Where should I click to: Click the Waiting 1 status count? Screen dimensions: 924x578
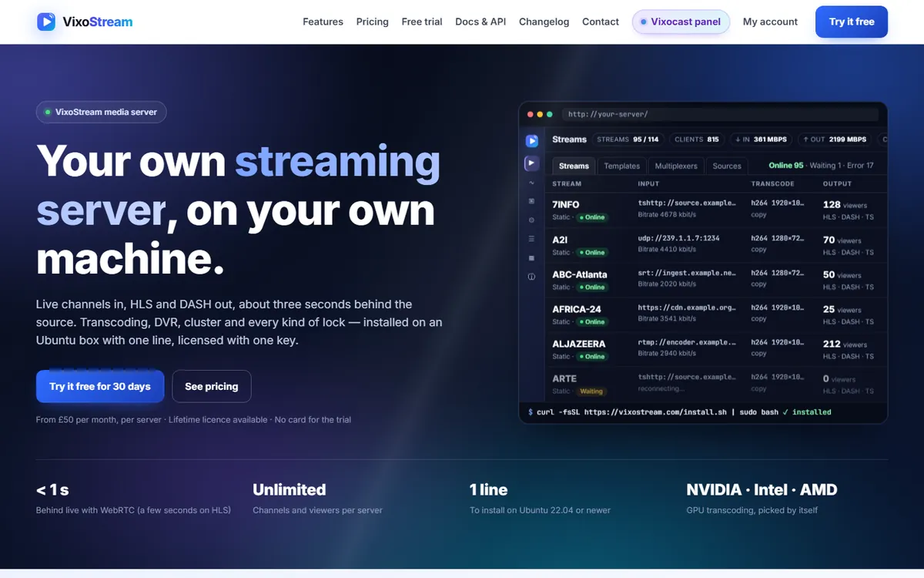coord(825,166)
